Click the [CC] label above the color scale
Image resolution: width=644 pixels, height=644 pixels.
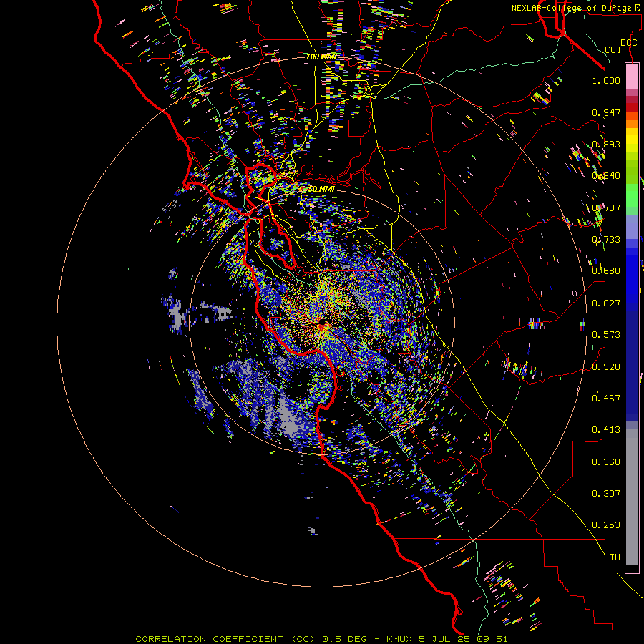611,49
